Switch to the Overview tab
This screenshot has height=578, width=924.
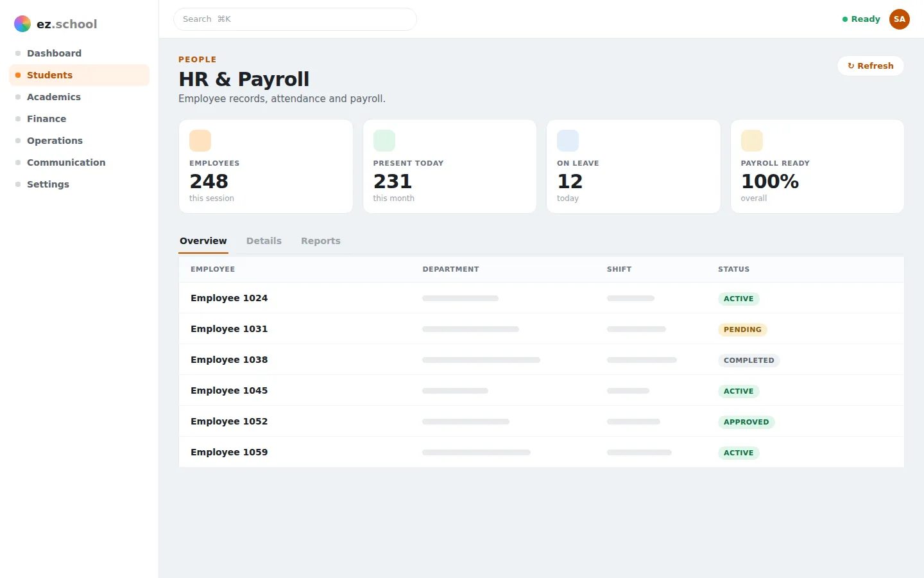pyautogui.click(x=203, y=241)
